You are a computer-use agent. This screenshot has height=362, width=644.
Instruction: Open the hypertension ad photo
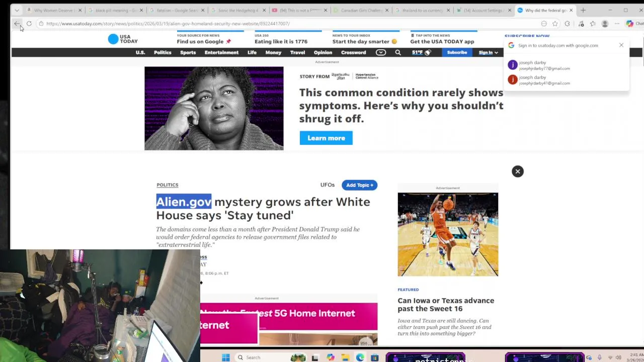(x=214, y=108)
